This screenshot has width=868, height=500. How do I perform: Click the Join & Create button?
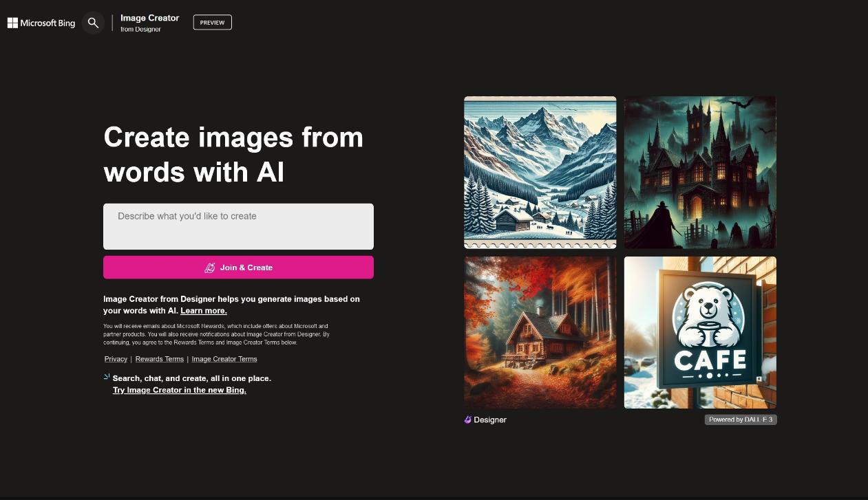[238, 268]
